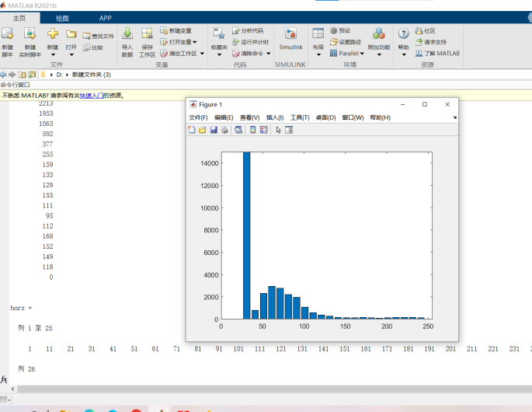The height and width of the screenshot is (412, 532).
Task: Open 了解 MATLAB (Learn MATLAB) resource
Action: [437, 54]
